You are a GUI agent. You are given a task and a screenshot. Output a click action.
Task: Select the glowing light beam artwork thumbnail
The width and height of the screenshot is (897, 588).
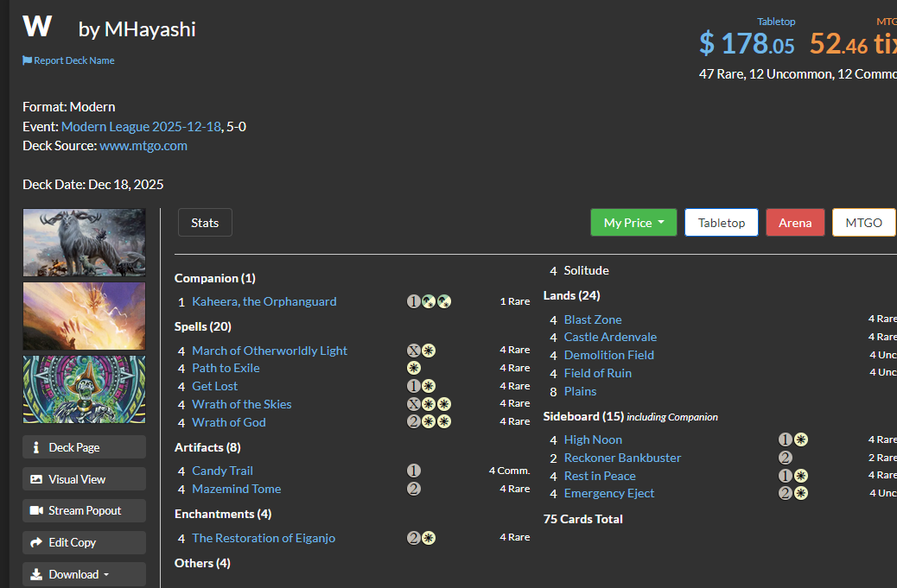(x=84, y=316)
